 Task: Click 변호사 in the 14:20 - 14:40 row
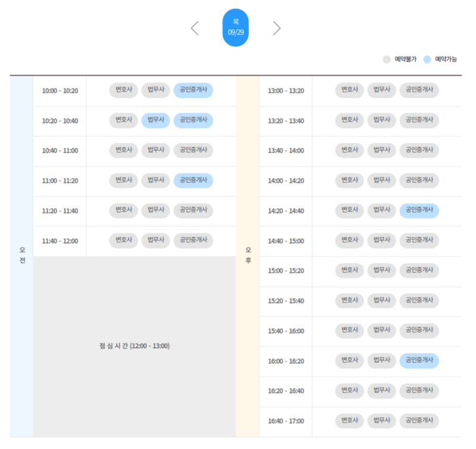click(x=349, y=211)
